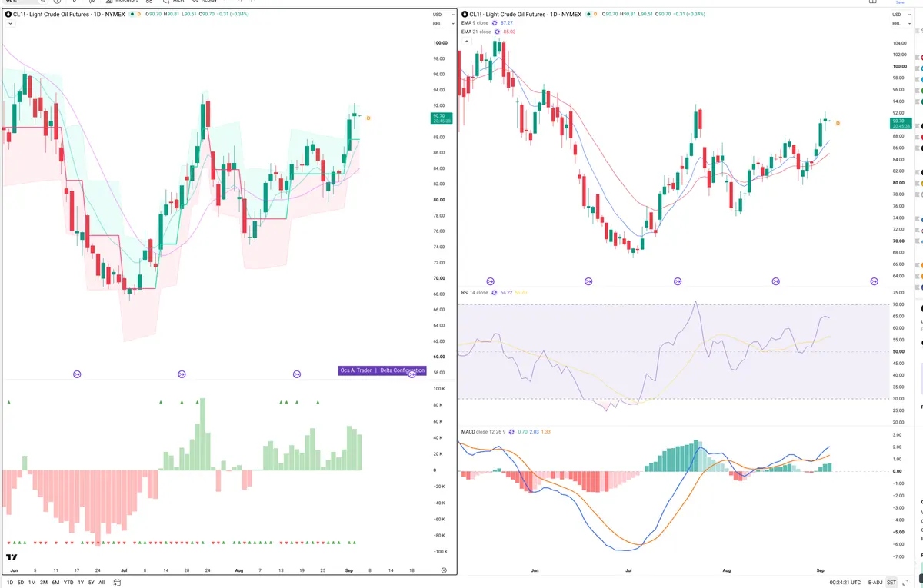Select the 3M time range
The height and width of the screenshot is (588, 923).
click(x=44, y=583)
